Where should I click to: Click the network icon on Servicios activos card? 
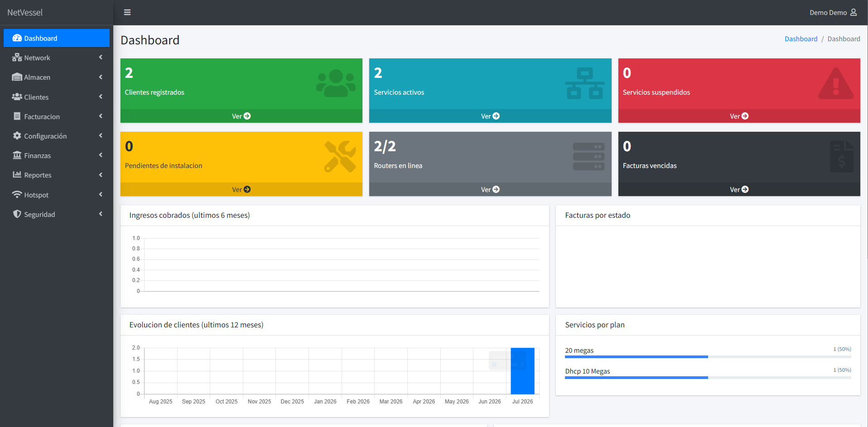(x=585, y=83)
